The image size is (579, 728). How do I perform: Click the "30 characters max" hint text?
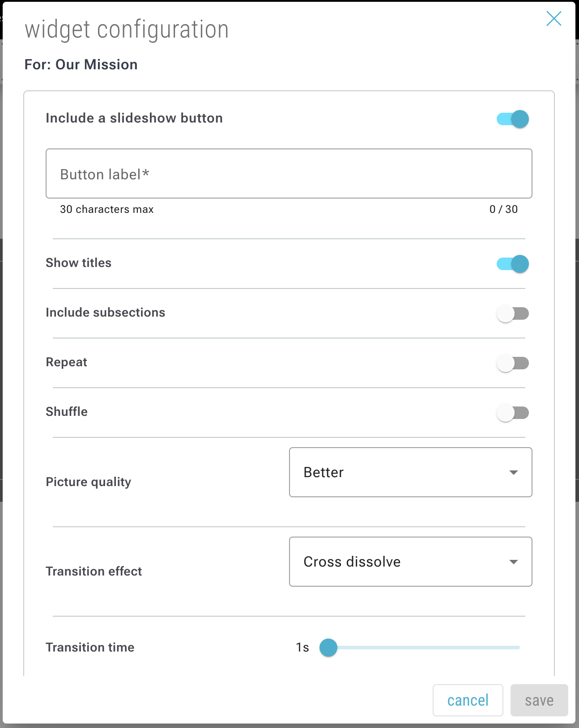click(106, 209)
